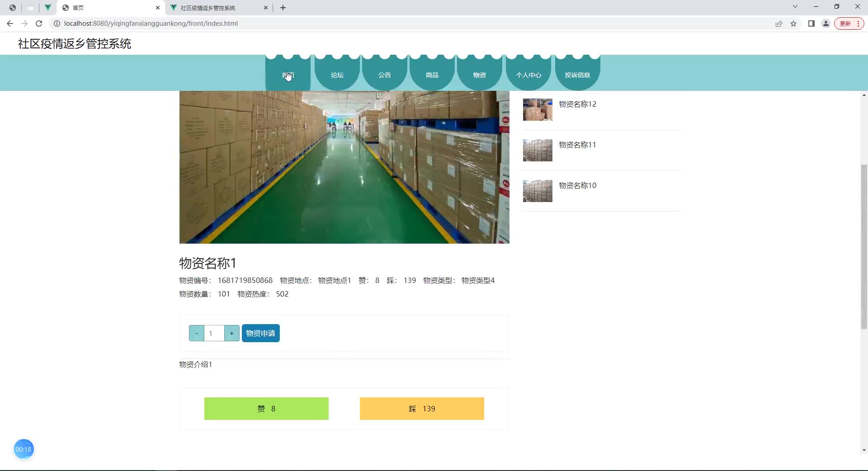Open a new tab with plus icon
Image resolution: width=868 pixels, height=471 pixels.
click(x=283, y=8)
